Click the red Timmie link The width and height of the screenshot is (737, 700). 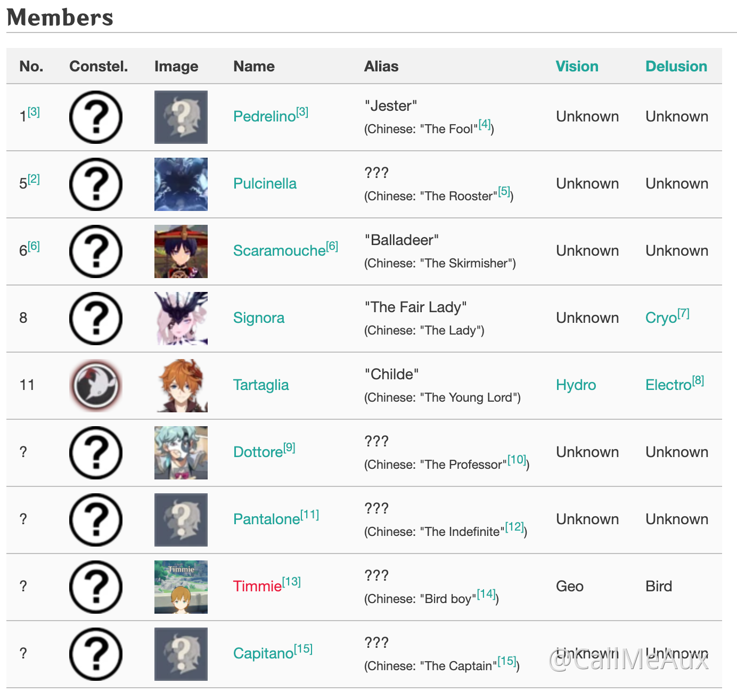pyautogui.click(x=257, y=587)
